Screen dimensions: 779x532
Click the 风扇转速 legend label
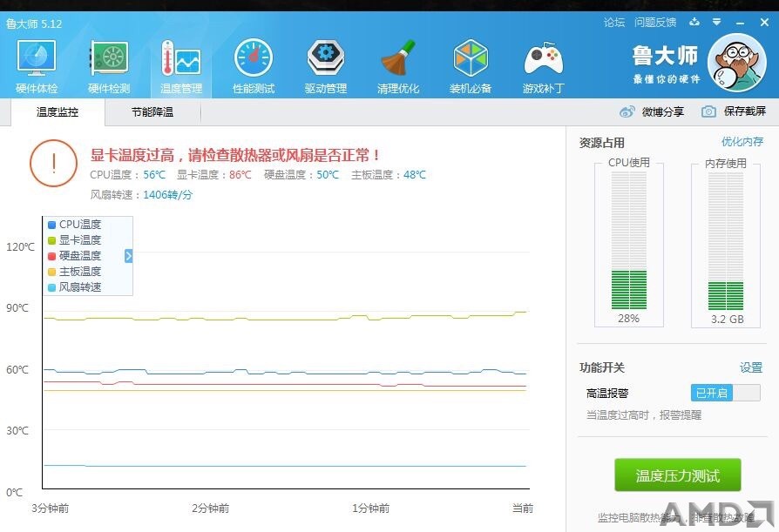tap(80, 286)
